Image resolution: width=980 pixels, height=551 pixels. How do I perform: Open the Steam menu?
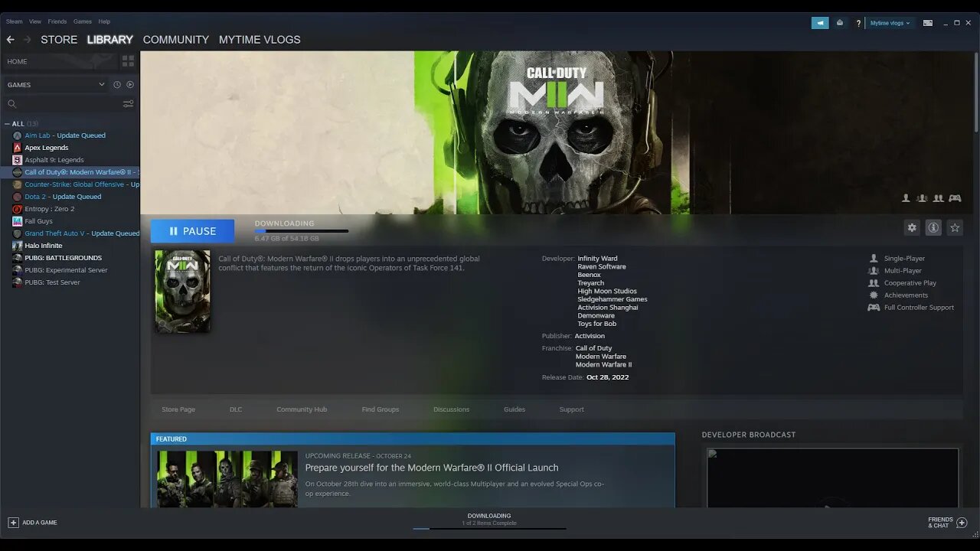pyautogui.click(x=14, y=21)
